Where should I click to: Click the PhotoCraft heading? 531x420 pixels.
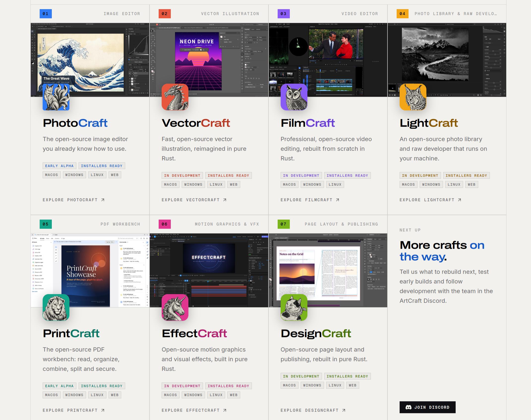[75, 123]
